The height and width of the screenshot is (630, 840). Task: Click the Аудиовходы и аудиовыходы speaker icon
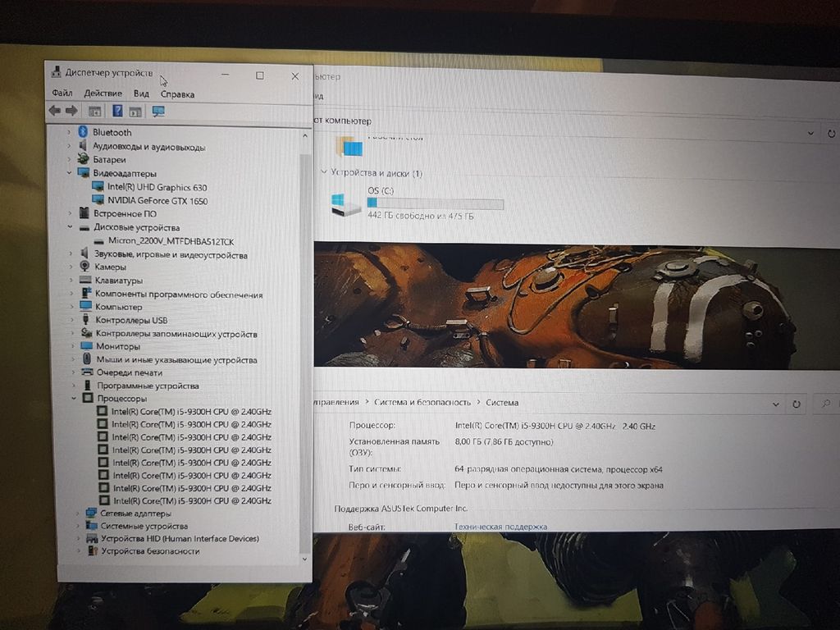(x=83, y=146)
